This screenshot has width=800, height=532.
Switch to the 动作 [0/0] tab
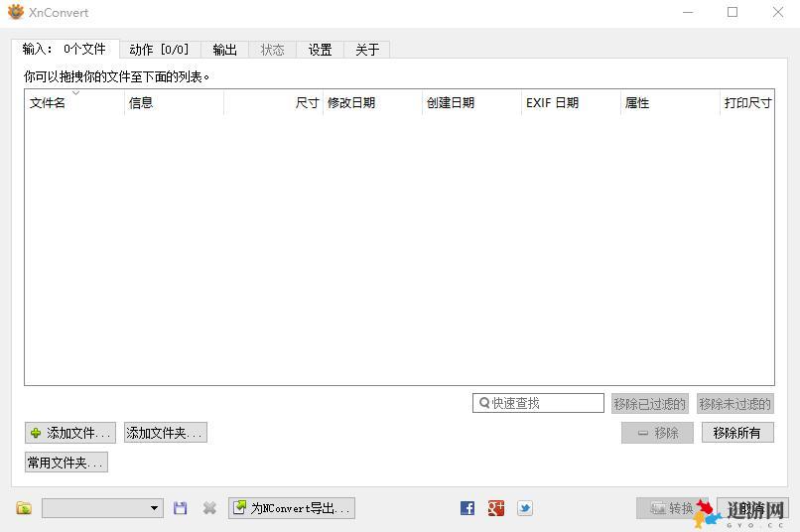159,50
